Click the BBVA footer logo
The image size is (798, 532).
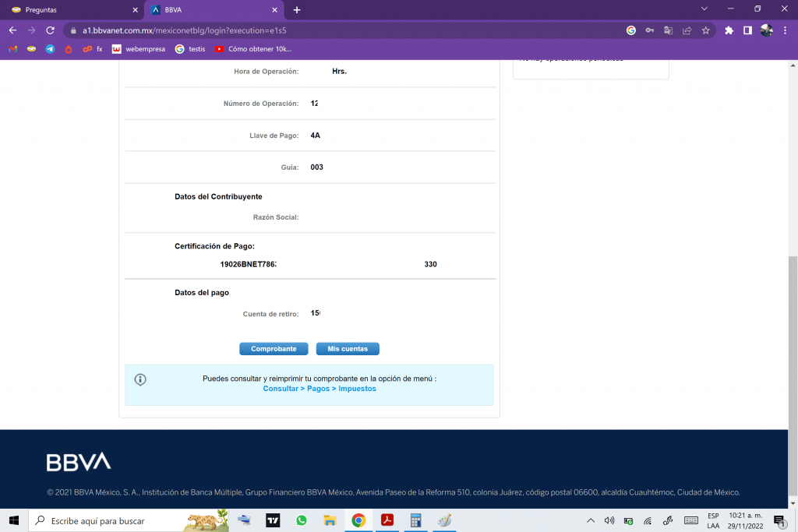pos(79,462)
